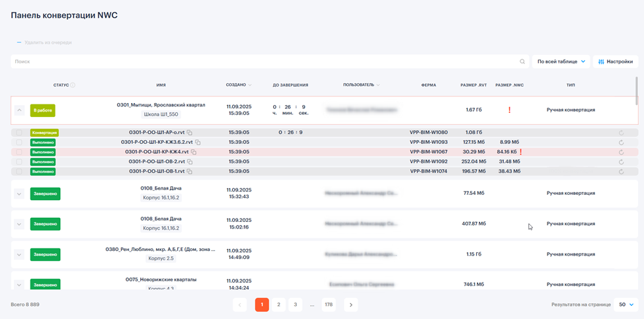The image size is (644, 319).
Task: Expand the 0380_Рен_Люблино row
Action: [x=19, y=254]
